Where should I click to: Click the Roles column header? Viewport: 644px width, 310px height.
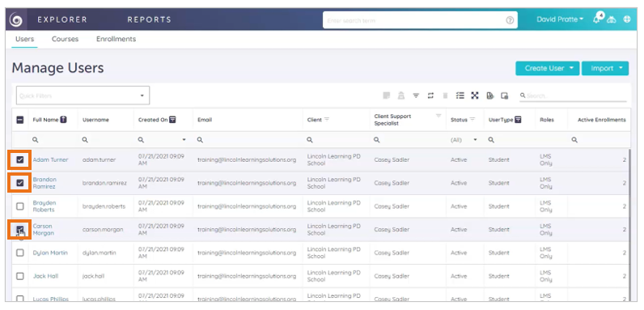click(547, 120)
